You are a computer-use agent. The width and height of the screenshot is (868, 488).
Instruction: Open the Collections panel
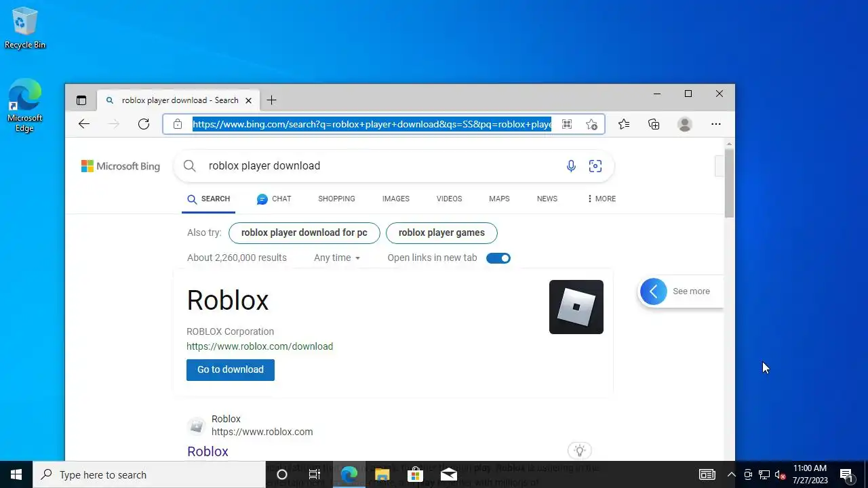654,124
